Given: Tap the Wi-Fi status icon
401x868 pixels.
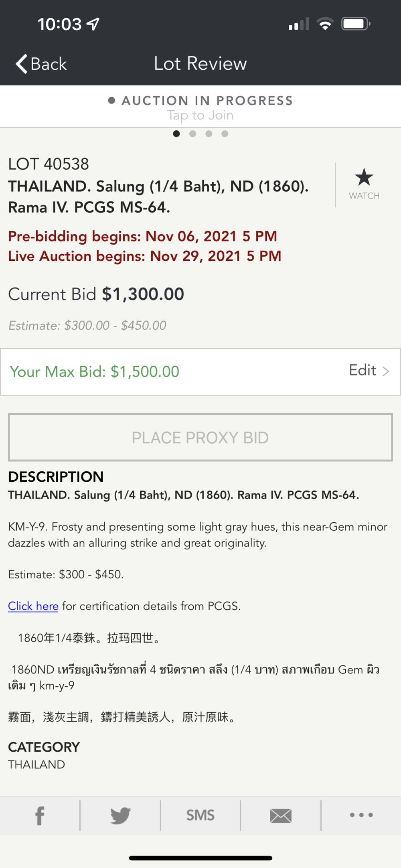Looking at the screenshot, I should pyautogui.click(x=325, y=24).
